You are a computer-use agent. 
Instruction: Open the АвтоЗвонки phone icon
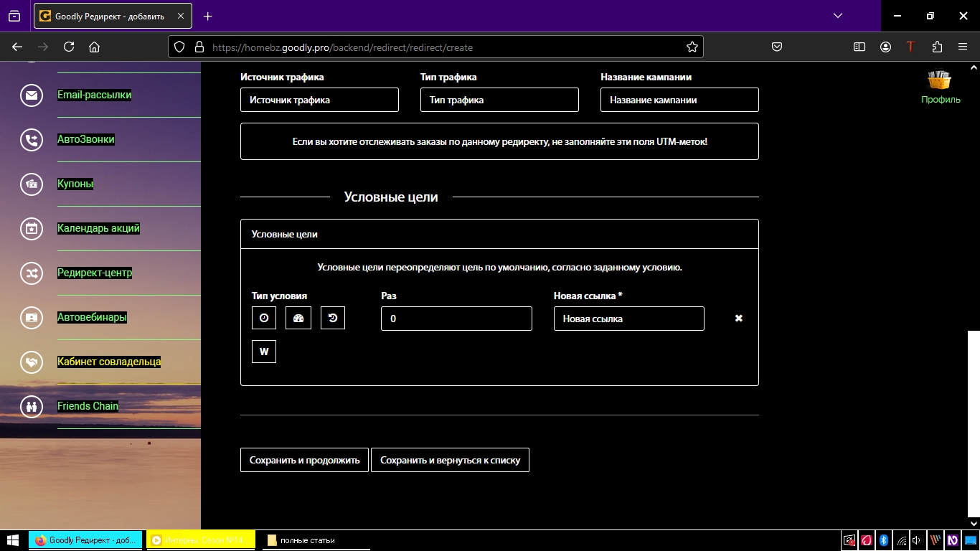(x=32, y=140)
